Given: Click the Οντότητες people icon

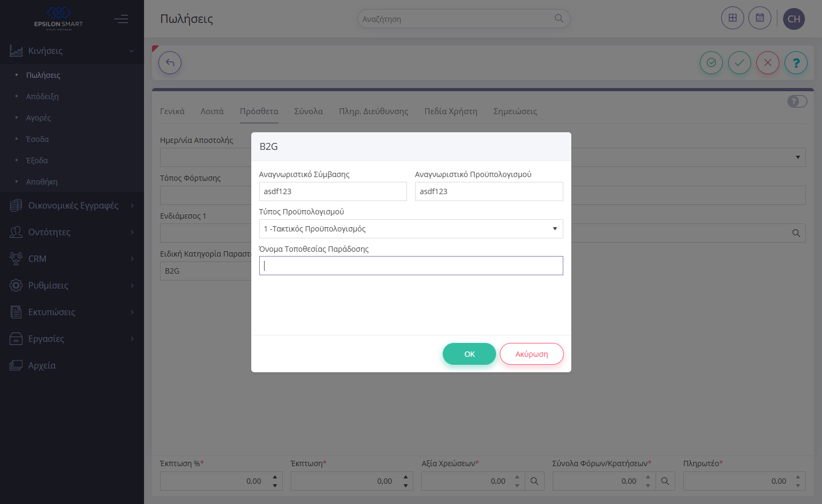Looking at the screenshot, I should click(x=16, y=232).
